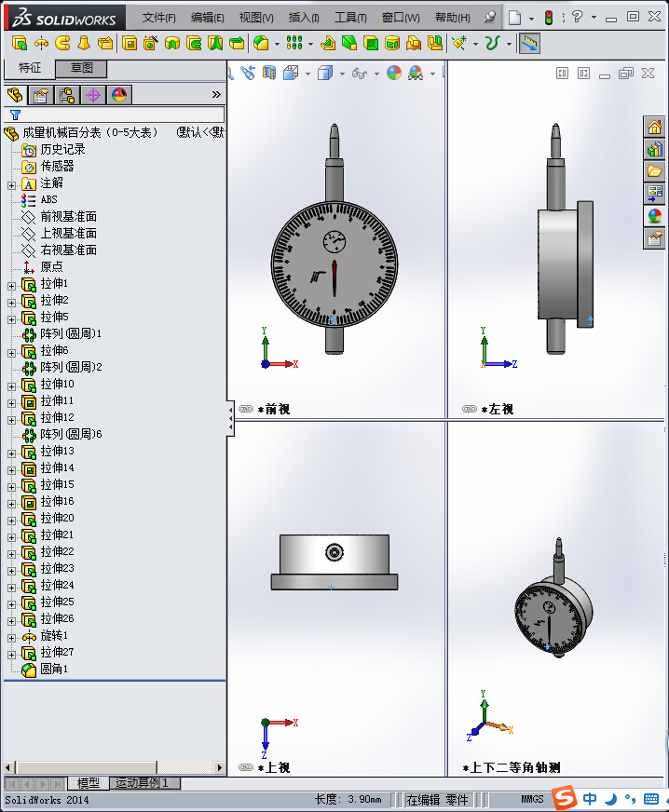Click the MMGS unit system button
This screenshot has width=669, height=812.
tap(532, 799)
